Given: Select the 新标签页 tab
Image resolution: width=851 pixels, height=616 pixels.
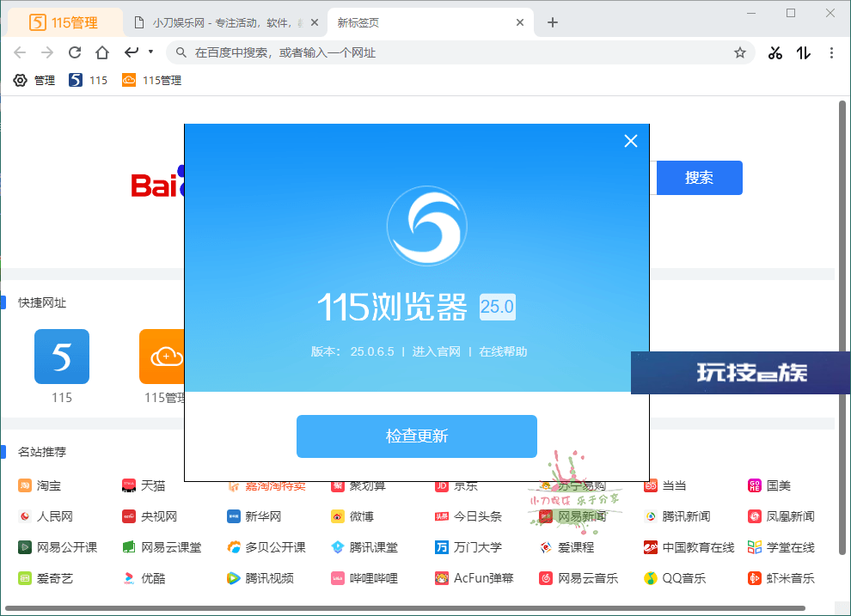Looking at the screenshot, I should click(431, 23).
